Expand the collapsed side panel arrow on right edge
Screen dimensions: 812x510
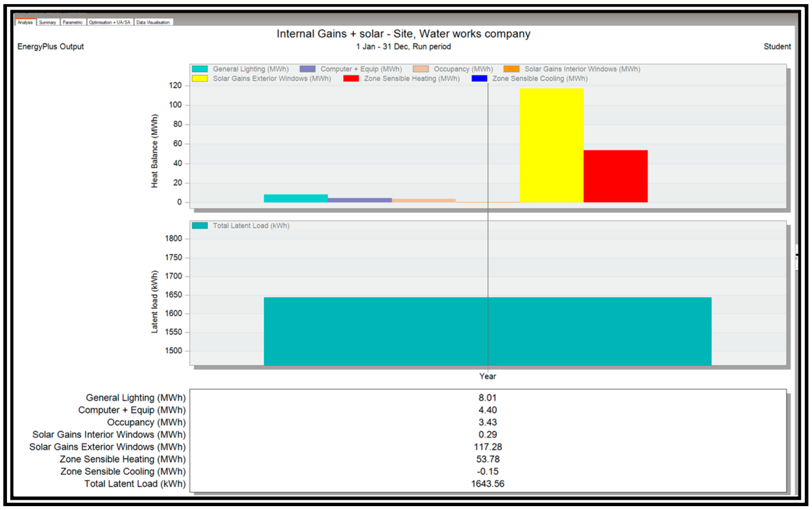point(796,258)
